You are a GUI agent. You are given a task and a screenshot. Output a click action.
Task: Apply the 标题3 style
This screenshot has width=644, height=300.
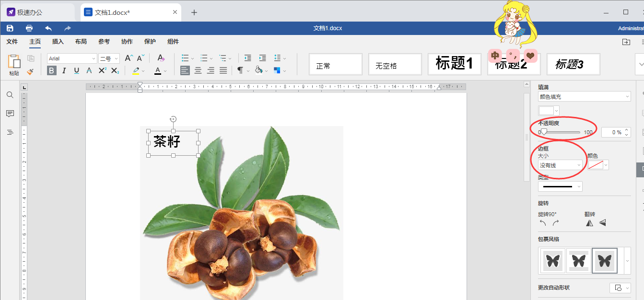point(574,64)
